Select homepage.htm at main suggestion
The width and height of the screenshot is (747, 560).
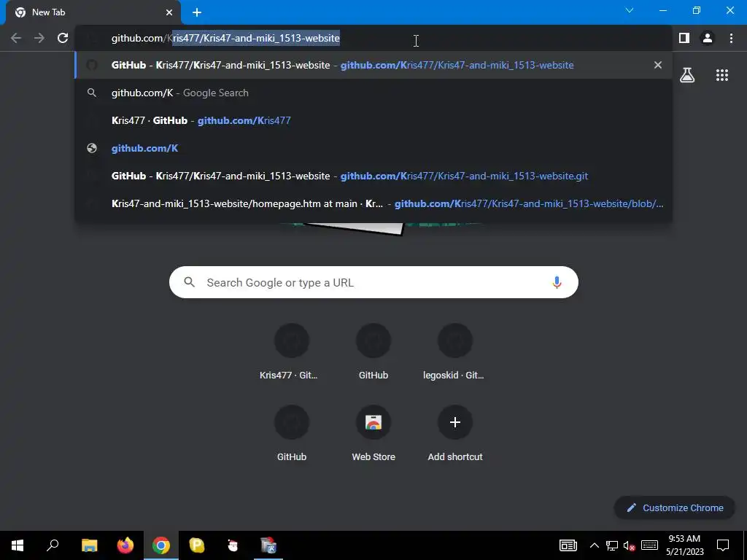click(373, 203)
